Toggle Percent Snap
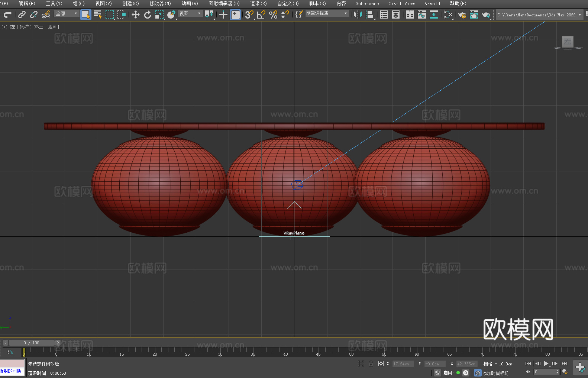Viewport: 588px width, 378px height. pyautogui.click(x=273, y=14)
